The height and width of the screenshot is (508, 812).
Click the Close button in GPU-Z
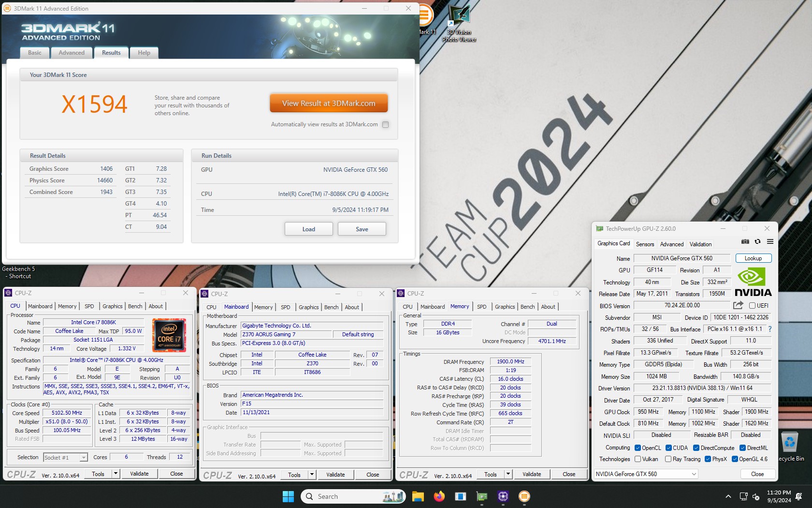(x=757, y=474)
